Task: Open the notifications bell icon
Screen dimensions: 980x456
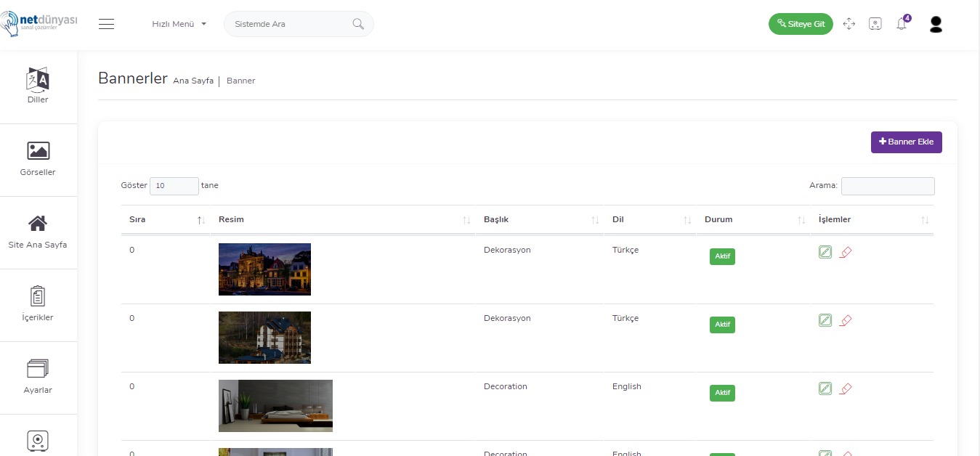Action: 902,24
